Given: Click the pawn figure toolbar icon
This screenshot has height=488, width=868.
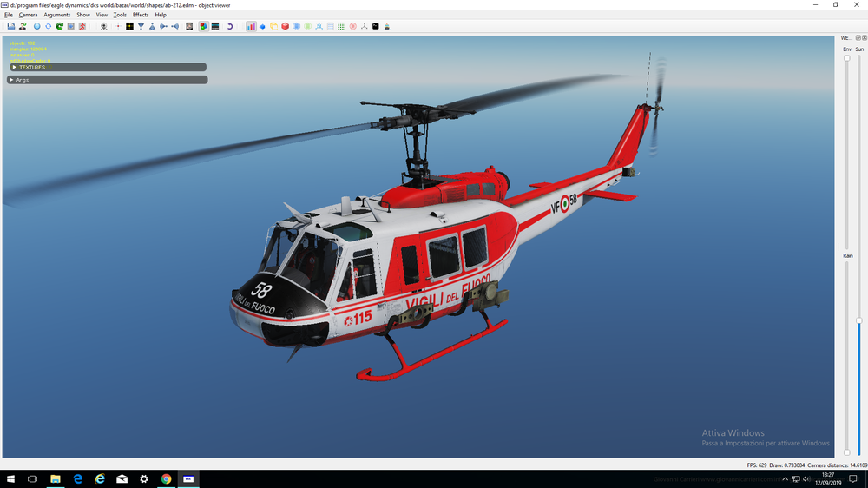Looking at the screenshot, I should coord(387,26).
